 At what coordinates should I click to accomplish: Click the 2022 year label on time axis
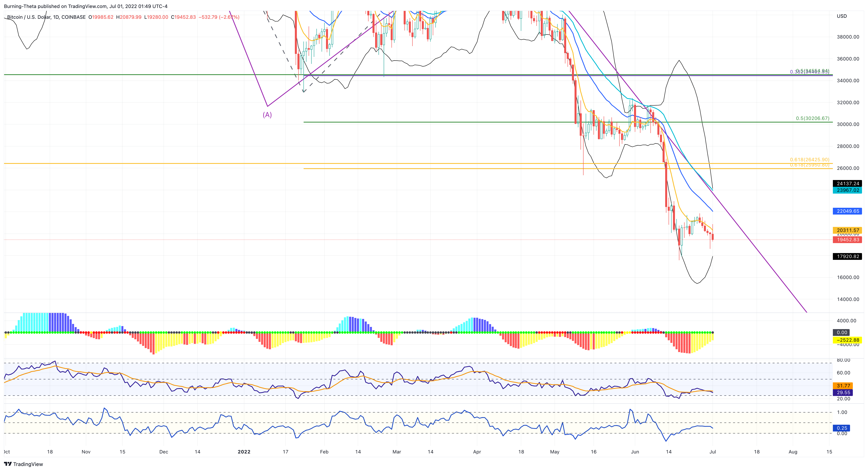point(244,452)
